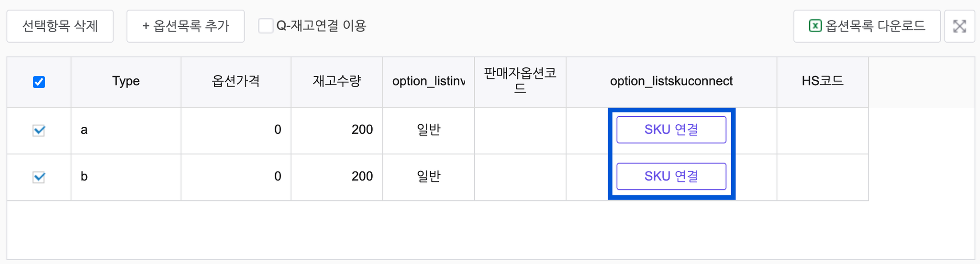Click the 선택항목 삭제 button

60,26
